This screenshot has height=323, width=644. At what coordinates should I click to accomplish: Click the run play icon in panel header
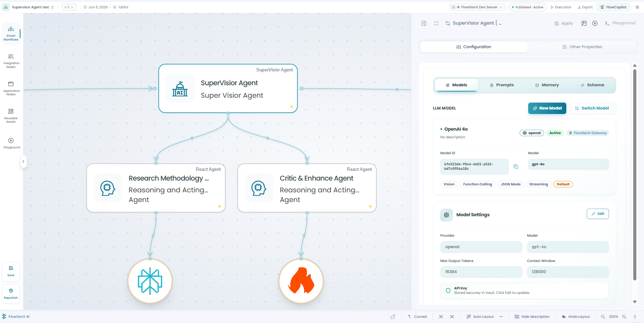(595, 23)
